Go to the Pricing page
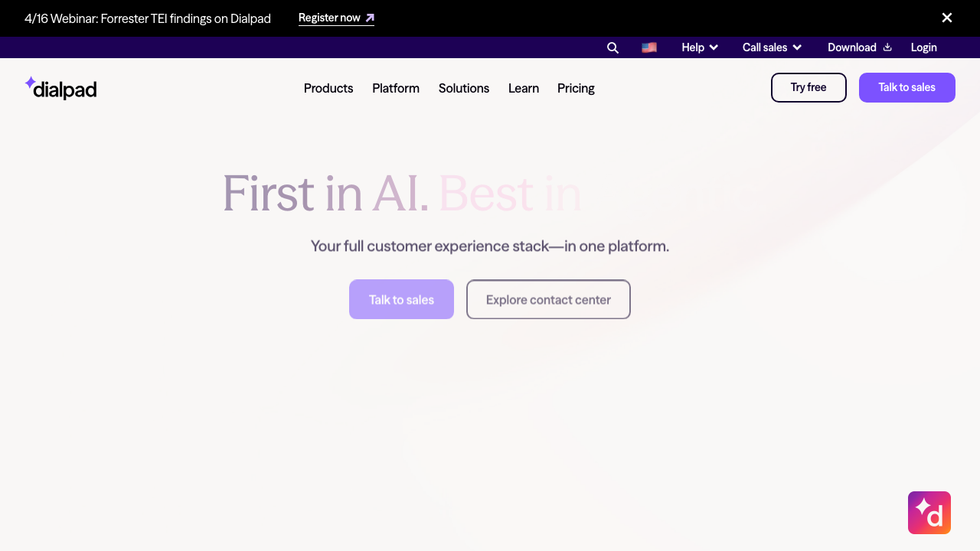This screenshot has height=551, width=980. (x=576, y=88)
